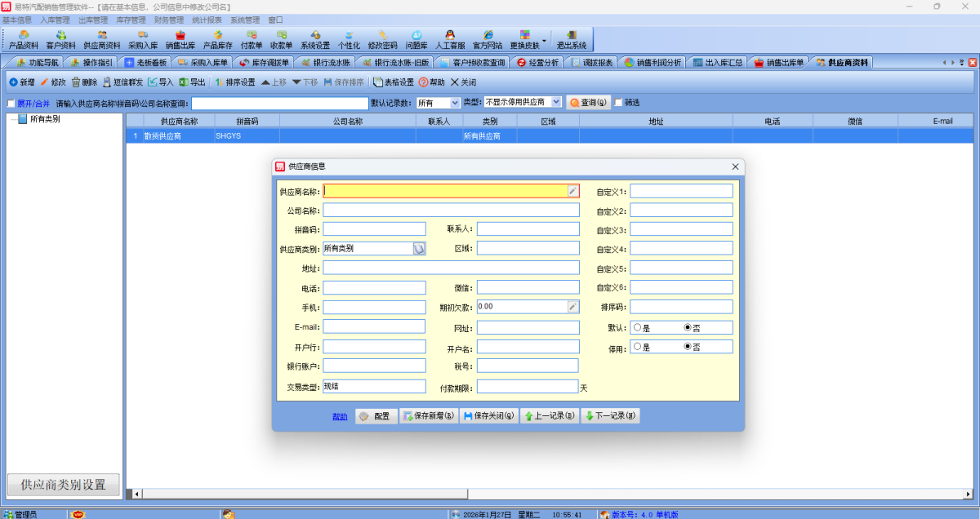980x519 pixels.
Task: Launch 系统设置 from the toolbar
Action: click(x=315, y=39)
